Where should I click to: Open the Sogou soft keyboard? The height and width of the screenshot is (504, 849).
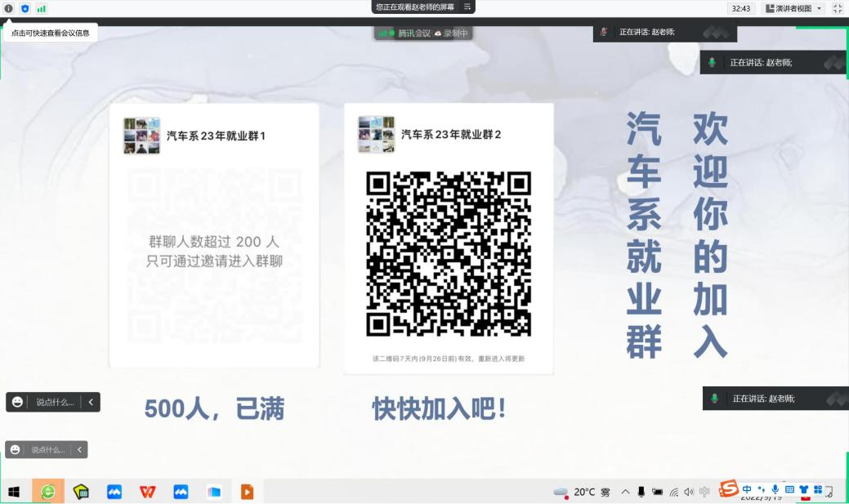tap(789, 489)
